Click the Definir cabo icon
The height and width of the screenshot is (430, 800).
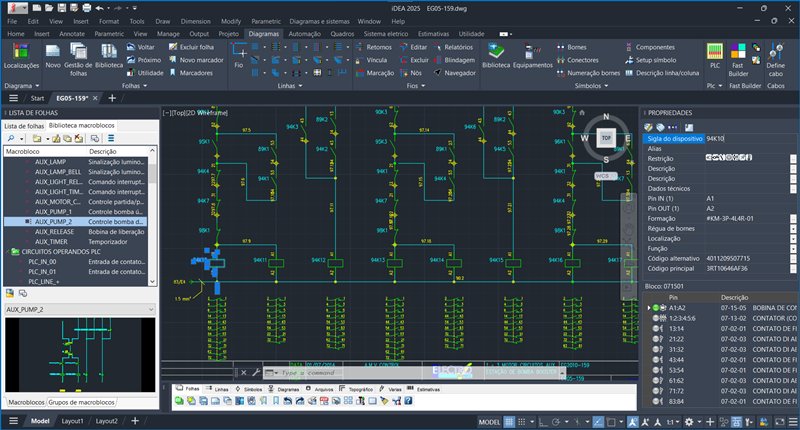[x=776, y=52]
